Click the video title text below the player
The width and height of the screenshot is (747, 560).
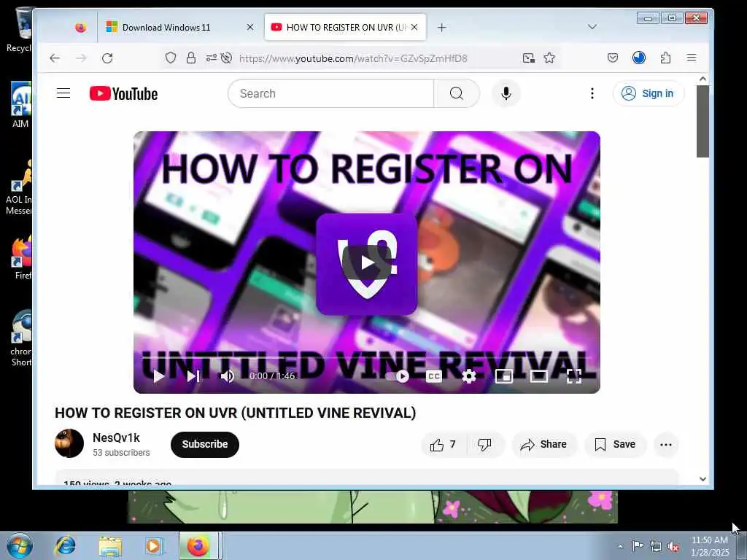pos(236,413)
